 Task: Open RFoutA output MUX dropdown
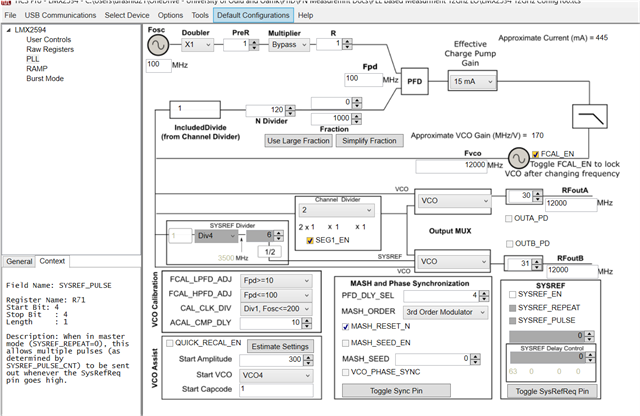coord(454,200)
